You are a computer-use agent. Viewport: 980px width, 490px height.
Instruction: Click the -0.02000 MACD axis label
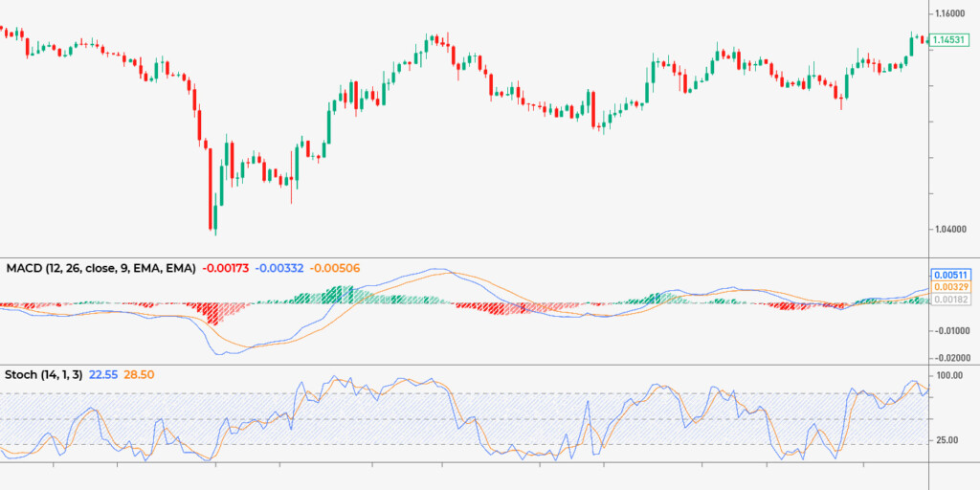(953, 357)
